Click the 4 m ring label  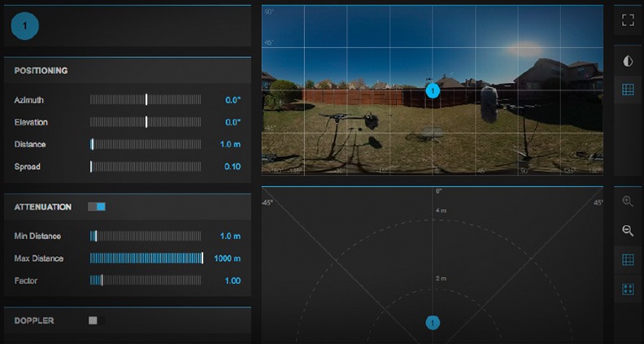pyautogui.click(x=441, y=211)
